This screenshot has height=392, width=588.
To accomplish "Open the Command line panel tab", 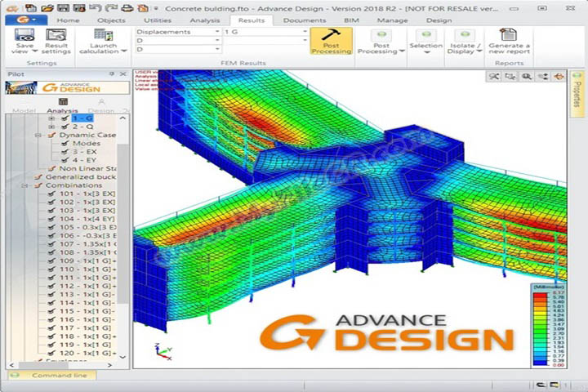I will [x=51, y=375].
